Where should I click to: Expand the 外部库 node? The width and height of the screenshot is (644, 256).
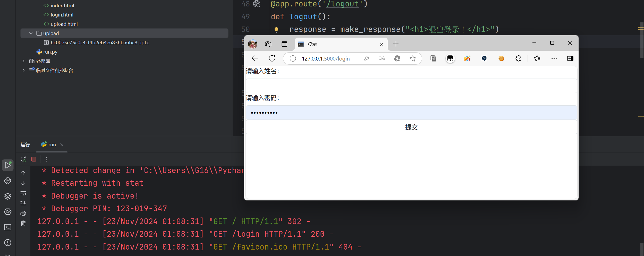(24, 61)
